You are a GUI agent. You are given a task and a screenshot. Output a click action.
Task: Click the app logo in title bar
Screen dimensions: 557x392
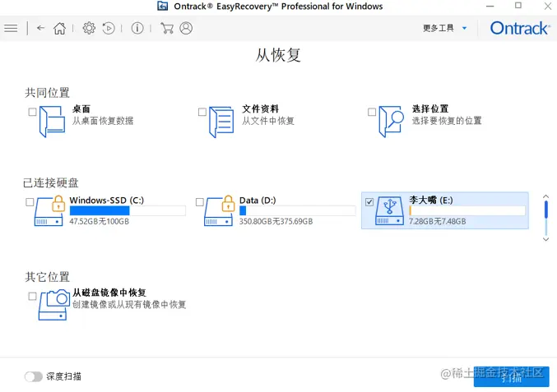pos(163,6)
